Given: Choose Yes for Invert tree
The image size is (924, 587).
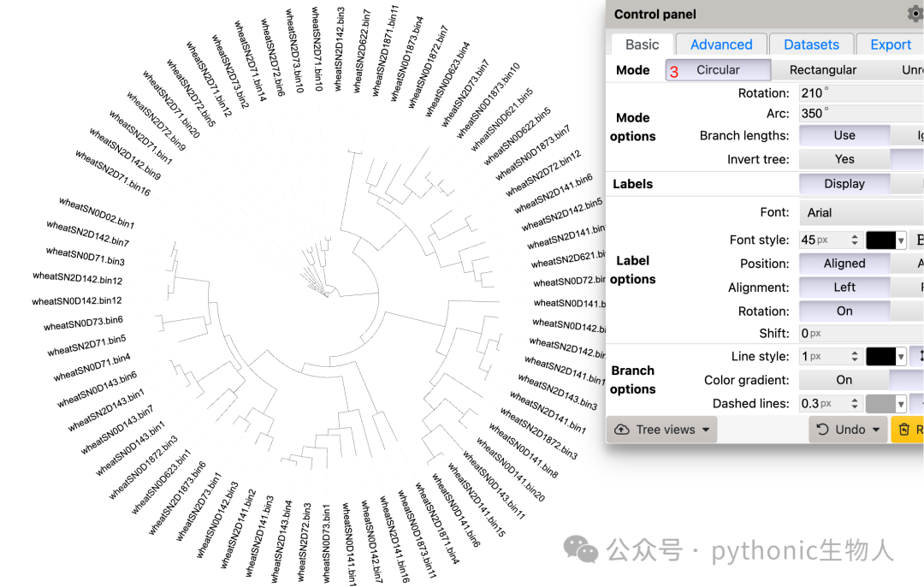Looking at the screenshot, I should click(x=844, y=159).
